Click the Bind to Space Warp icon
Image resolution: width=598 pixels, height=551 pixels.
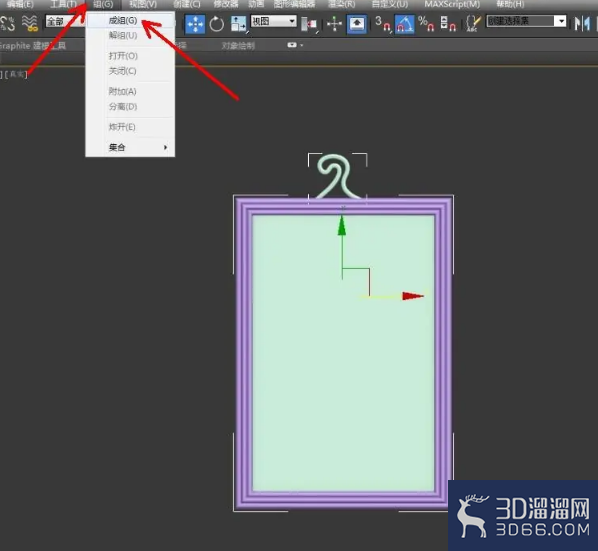click(29, 24)
